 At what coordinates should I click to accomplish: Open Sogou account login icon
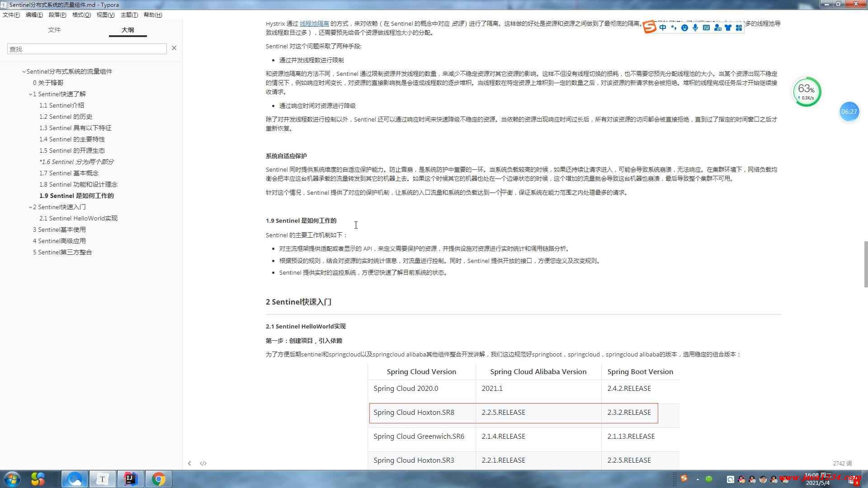coord(717,28)
